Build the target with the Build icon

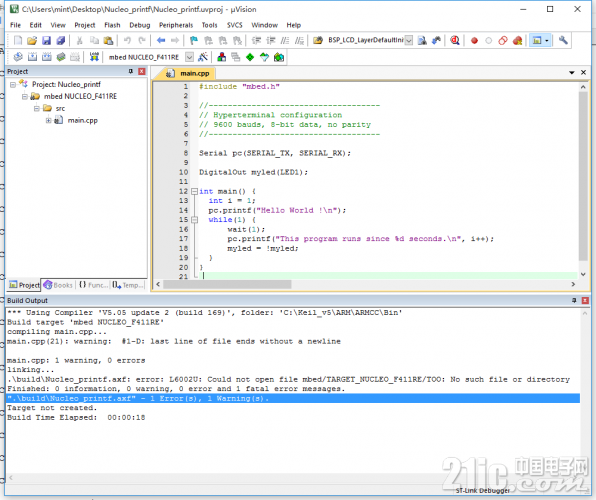[32, 57]
